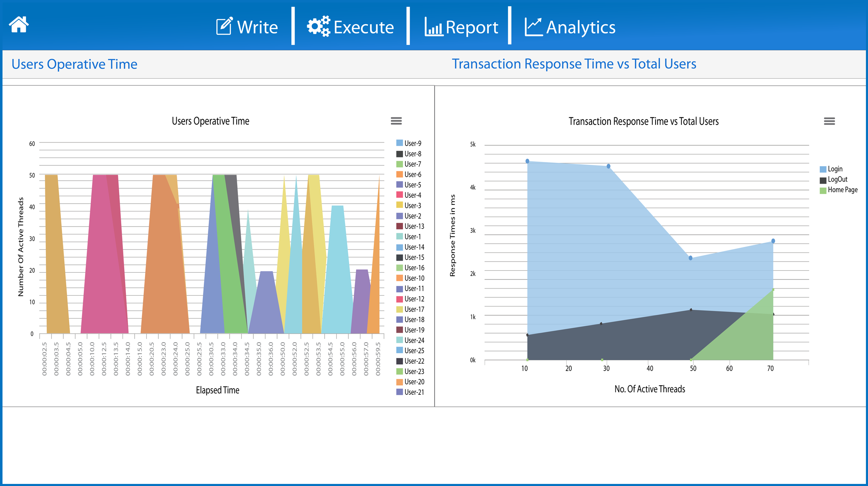Go to the Home page icon
This screenshot has width=868, height=486.
click(19, 25)
